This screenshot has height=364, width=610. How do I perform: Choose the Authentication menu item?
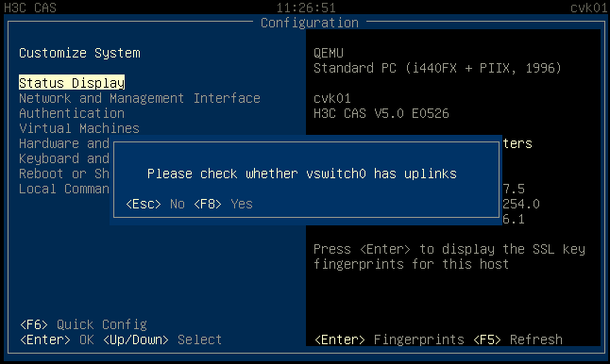pyautogui.click(x=72, y=113)
